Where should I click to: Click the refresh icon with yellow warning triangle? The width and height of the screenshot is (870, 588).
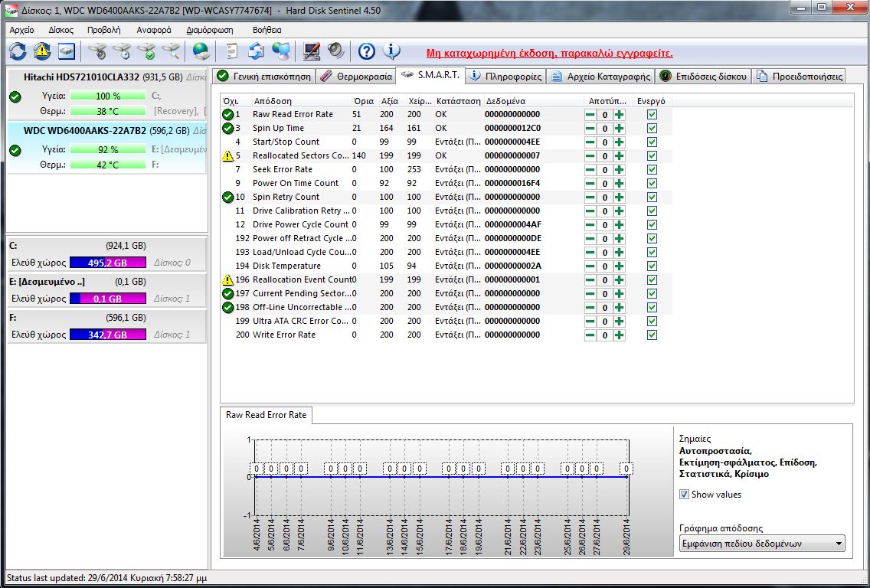tap(42, 51)
